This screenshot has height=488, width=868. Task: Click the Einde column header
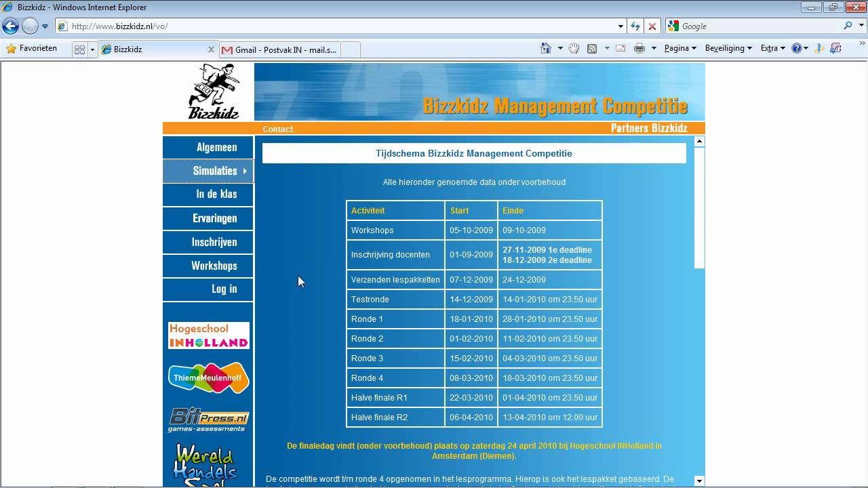[x=550, y=210]
